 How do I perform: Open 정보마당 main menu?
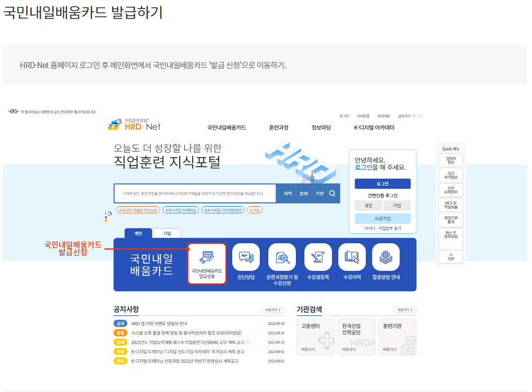321,127
